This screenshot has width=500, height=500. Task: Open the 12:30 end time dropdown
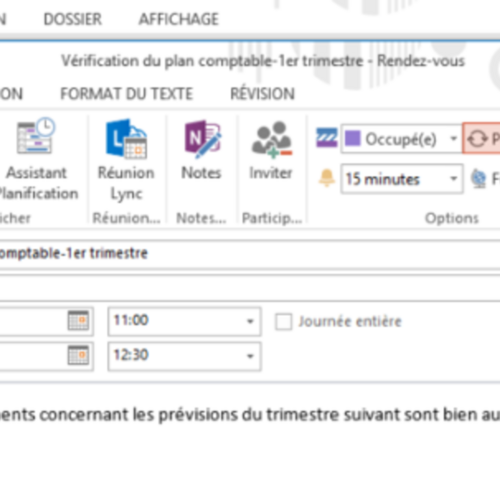click(x=250, y=356)
